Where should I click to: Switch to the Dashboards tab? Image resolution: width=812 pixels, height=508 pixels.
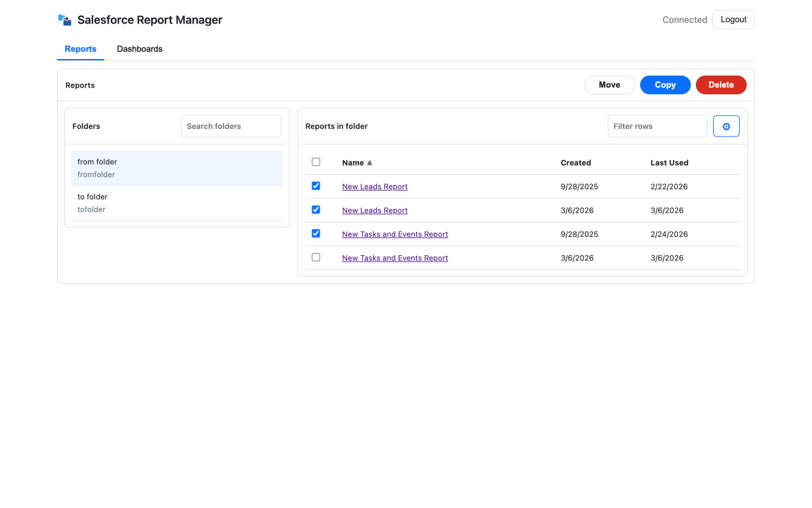pos(140,49)
